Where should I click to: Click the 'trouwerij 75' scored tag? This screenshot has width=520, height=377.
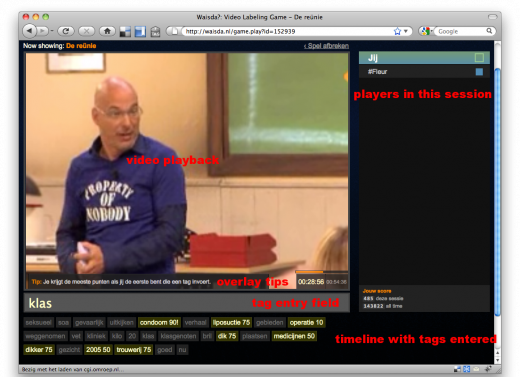134,349
